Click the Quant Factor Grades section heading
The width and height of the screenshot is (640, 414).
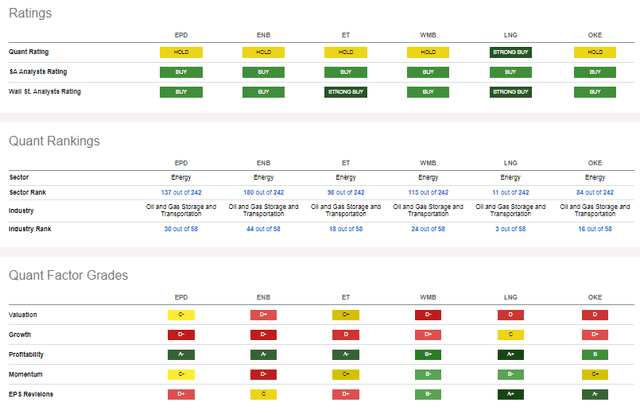click(68, 275)
